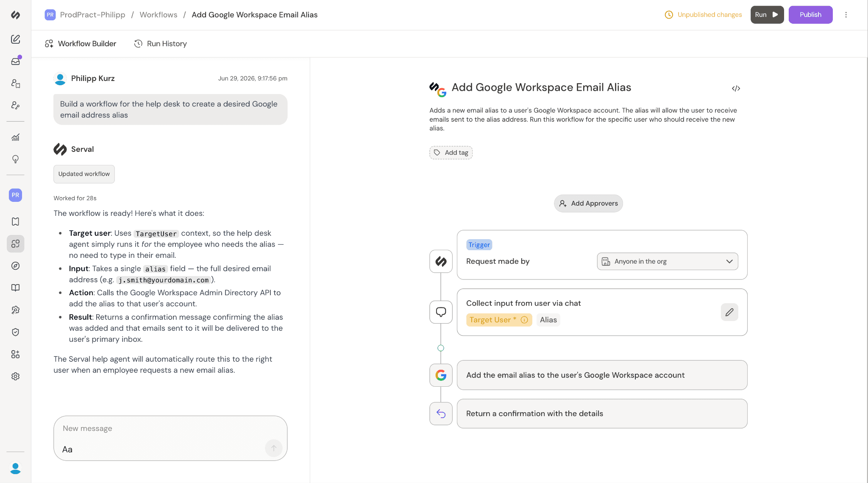868x483 pixels.
Task: Open the apps grid-plus icon in sidebar
Action: click(x=15, y=354)
